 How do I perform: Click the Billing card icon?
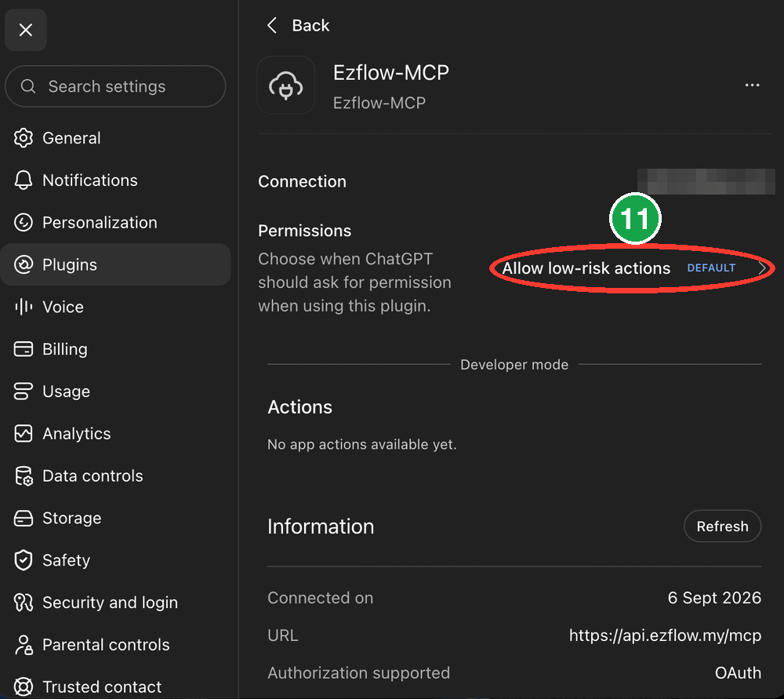pyautogui.click(x=24, y=349)
